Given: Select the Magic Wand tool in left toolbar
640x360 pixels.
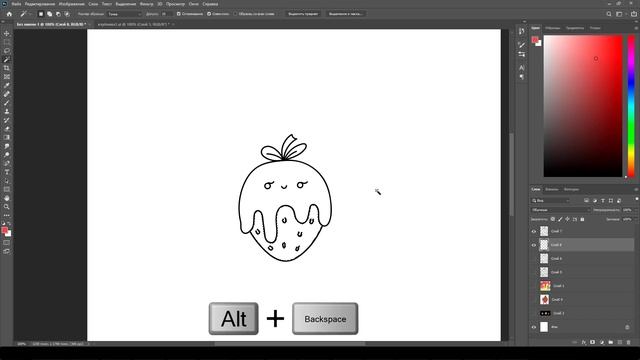Looking at the screenshot, I should pos(7,59).
